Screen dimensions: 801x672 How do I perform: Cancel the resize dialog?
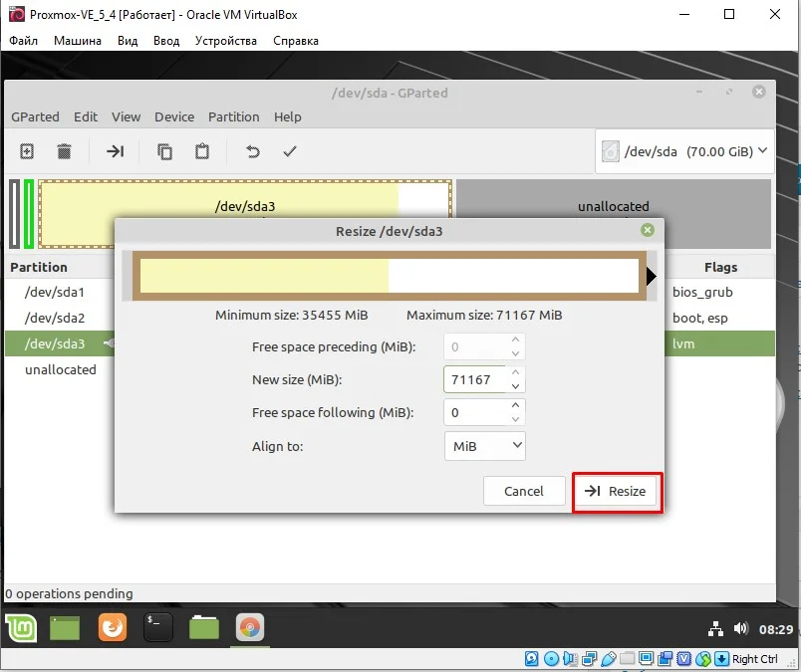click(524, 491)
